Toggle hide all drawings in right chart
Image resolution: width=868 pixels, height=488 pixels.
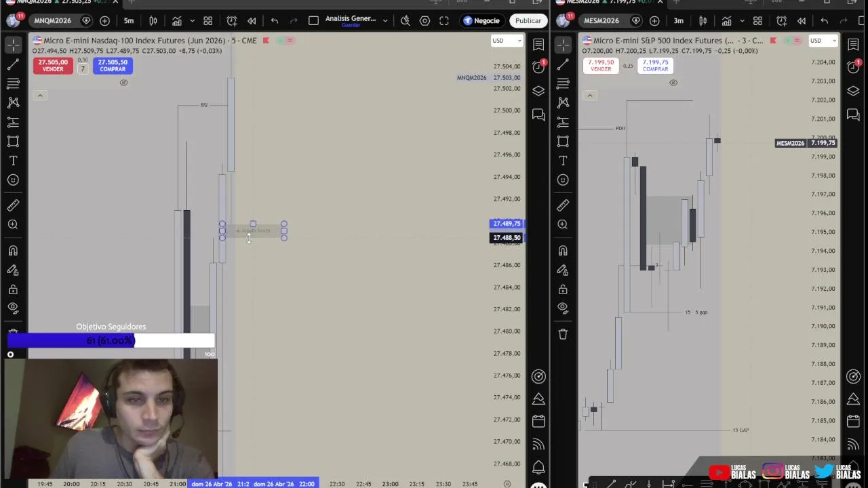tap(563, 308)
